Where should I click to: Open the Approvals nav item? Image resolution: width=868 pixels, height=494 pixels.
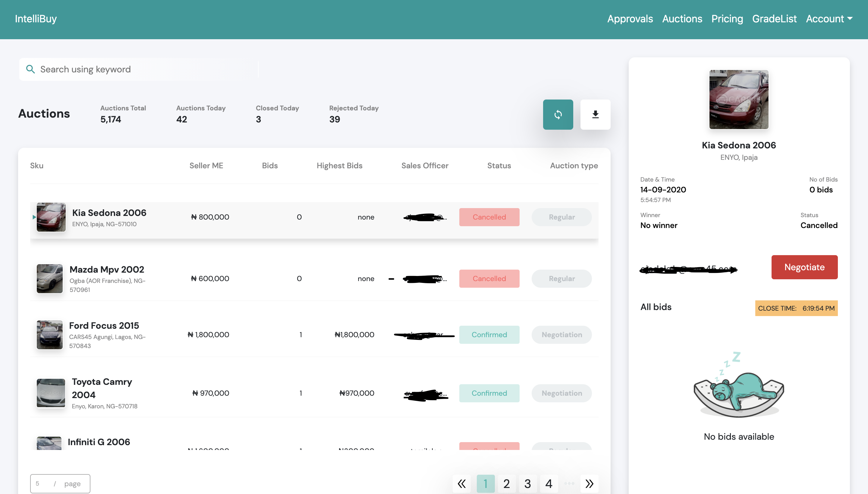click(630, 19)
